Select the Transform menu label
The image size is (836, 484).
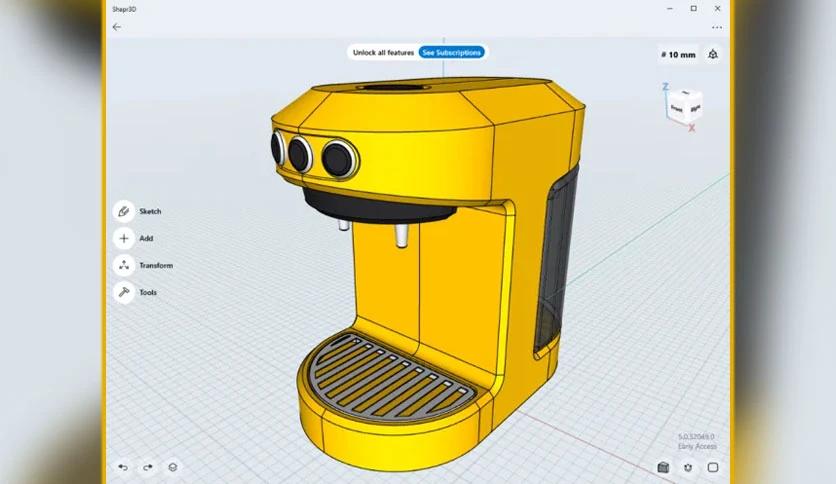(156, 265)
